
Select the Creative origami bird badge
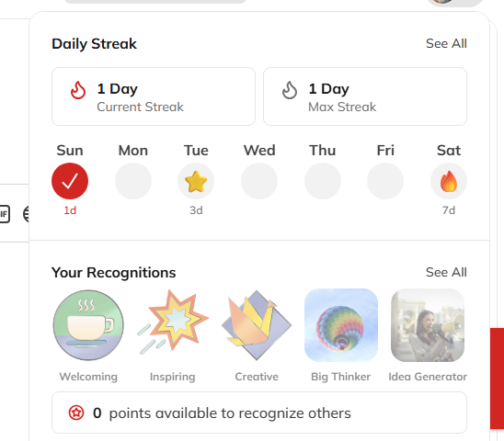257,324
